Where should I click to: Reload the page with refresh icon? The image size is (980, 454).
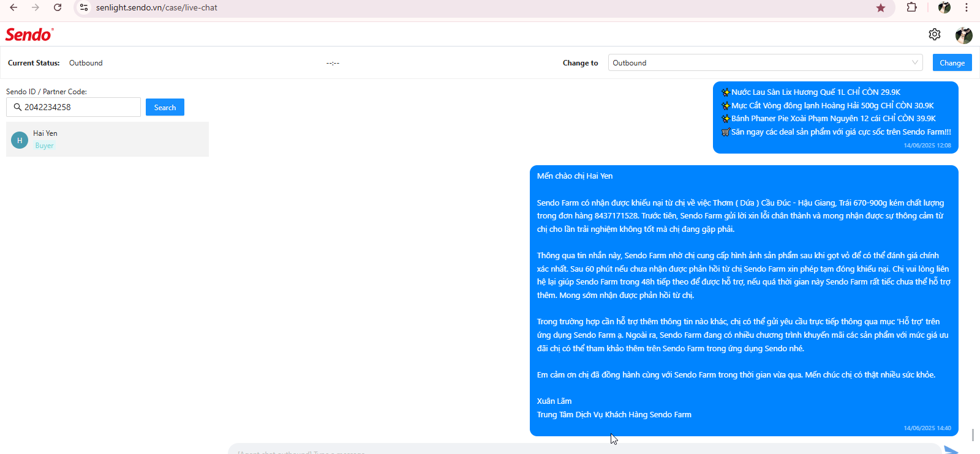pos(58,7)
